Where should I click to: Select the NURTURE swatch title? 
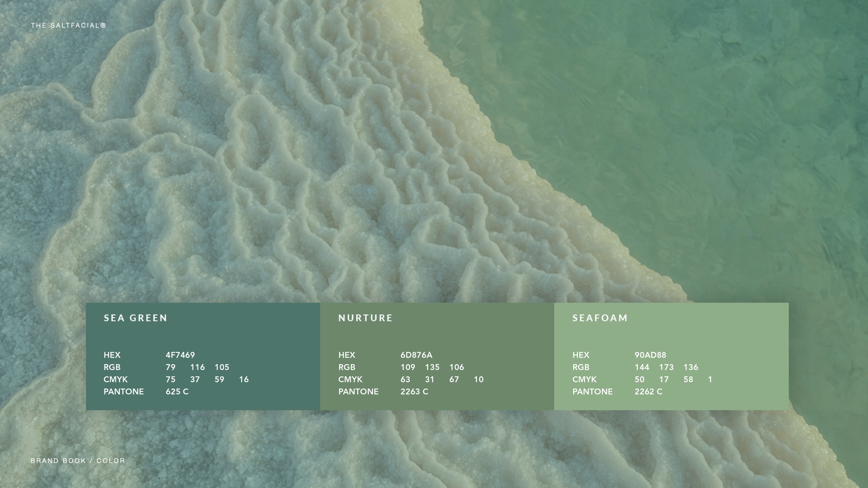[365, 318]
